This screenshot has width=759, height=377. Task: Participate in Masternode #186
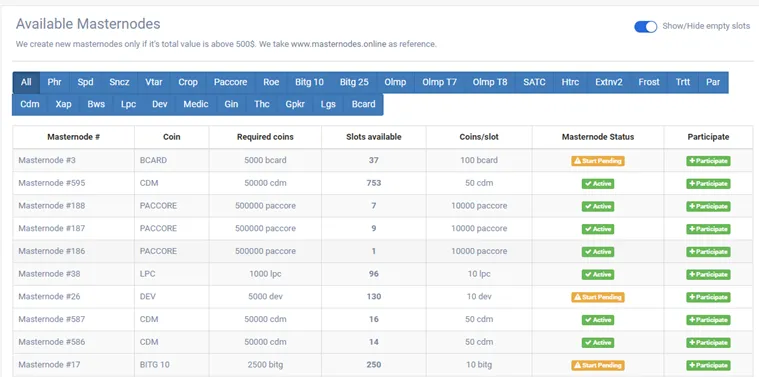coord(708,252)
